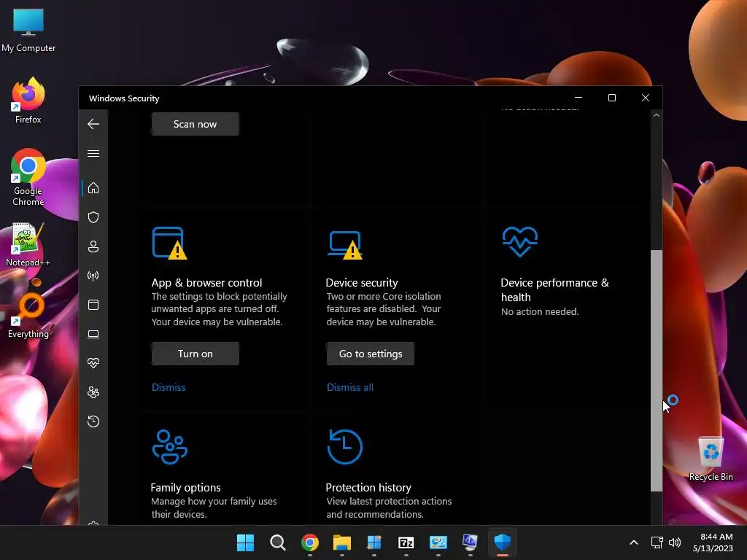Viewport: 747px width, 560px height.
Task: Open the hamburger navigation menu
Action: click(x=93, y=153)
